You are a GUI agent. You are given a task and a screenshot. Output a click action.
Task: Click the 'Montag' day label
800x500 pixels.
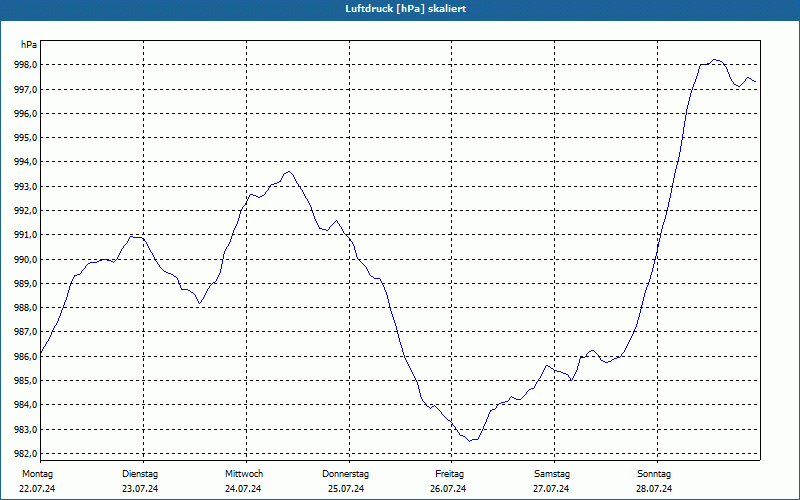point(37,474)
